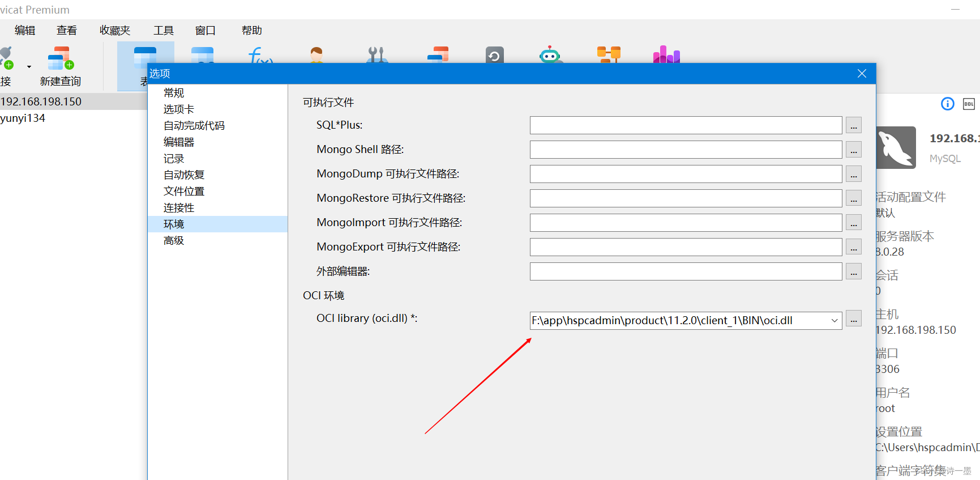Select 环境 in options list
The width and height of the screenshot is (980, 480).
click(x=217, y=224)
